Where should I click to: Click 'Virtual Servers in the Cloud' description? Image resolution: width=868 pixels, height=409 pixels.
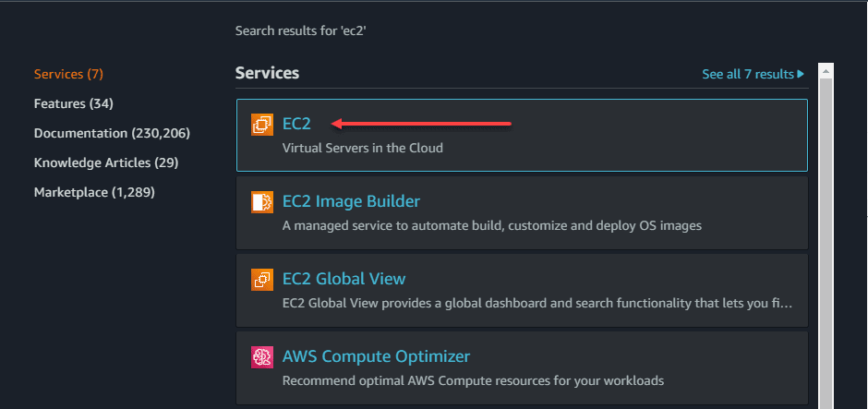(x=362, y=148)
